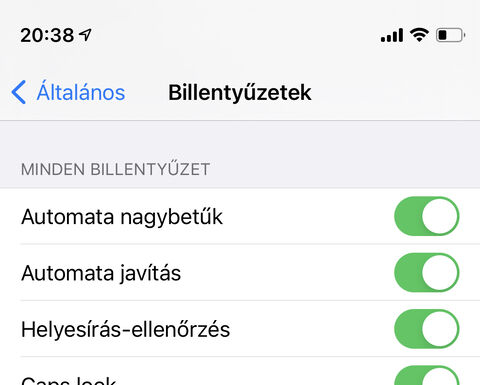Switch off the Caps lock toggle
Viewport: 480px width, 385px height.
[427, 375]
